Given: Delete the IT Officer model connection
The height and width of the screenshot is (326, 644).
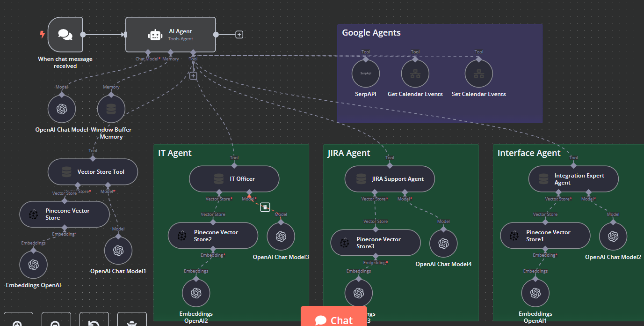Looking at the screenshot, I should coord(265,207).
